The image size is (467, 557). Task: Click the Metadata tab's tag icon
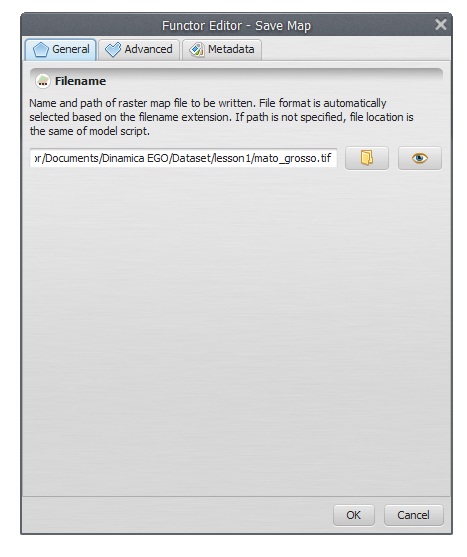pos(197,49)
